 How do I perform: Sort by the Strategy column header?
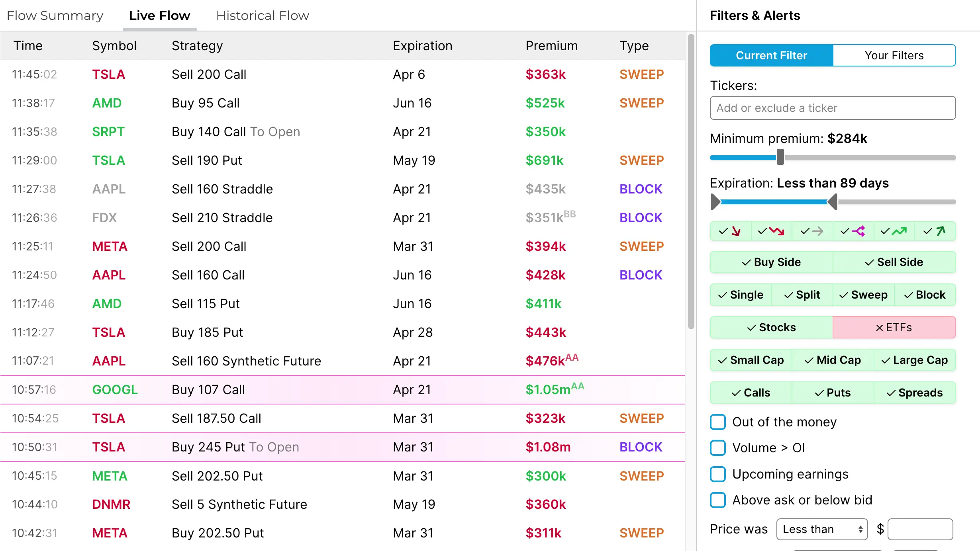tap(197, 46)
